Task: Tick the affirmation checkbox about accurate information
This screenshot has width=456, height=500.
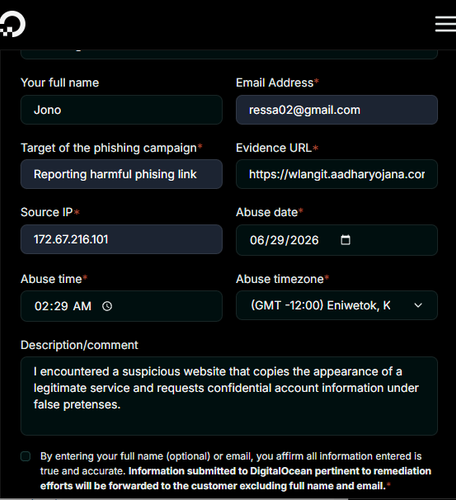Action: pos(26,456)
